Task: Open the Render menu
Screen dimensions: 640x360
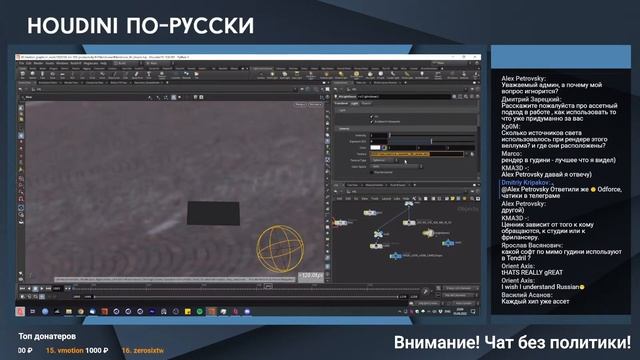Action: pyautogui.click(x=38, y=63)
